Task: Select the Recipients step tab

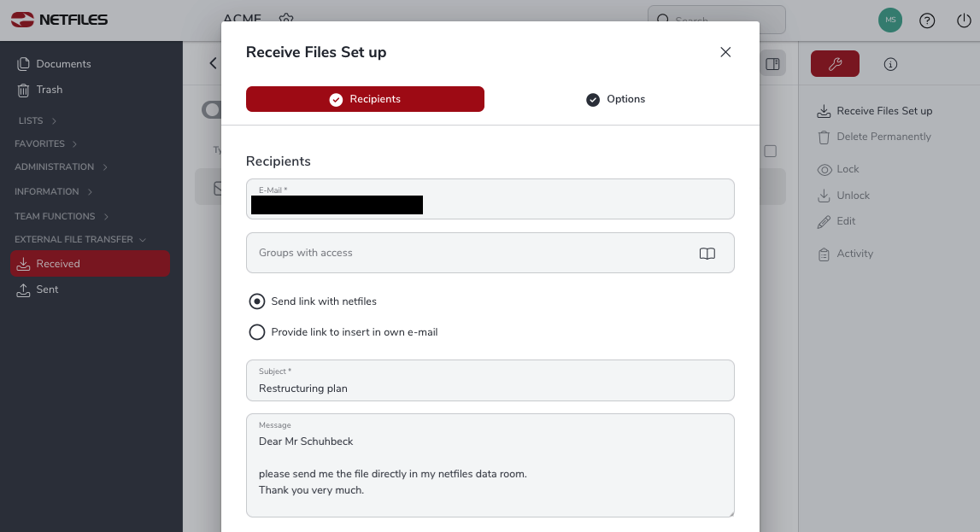Action: point(365,99)
